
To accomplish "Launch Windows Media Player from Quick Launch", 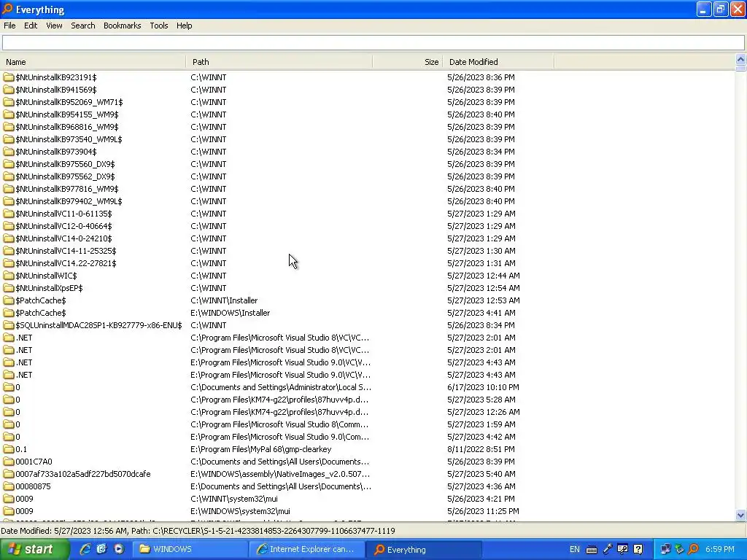I will tap(119, 549).
